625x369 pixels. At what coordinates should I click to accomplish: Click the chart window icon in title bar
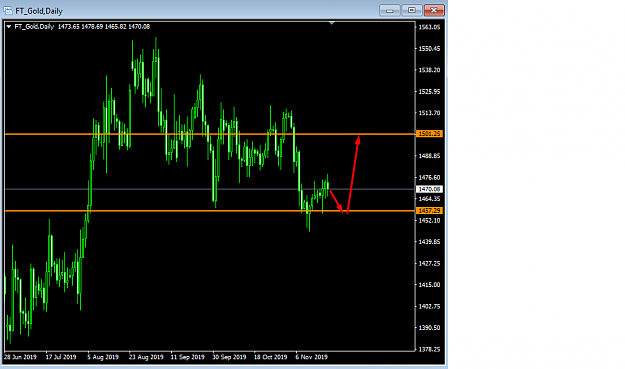click(x=8, y=10)
